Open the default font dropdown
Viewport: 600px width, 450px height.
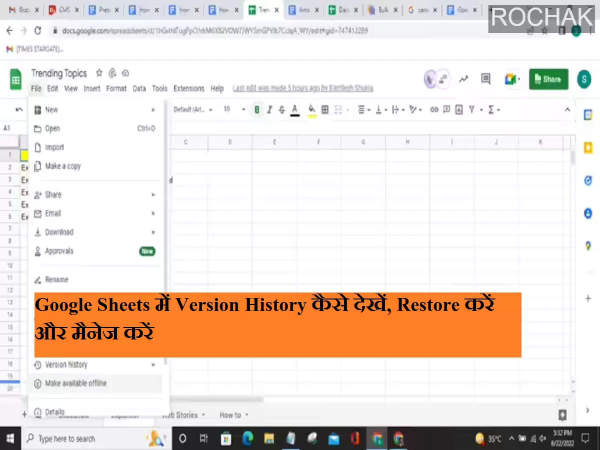pos(191,109)
